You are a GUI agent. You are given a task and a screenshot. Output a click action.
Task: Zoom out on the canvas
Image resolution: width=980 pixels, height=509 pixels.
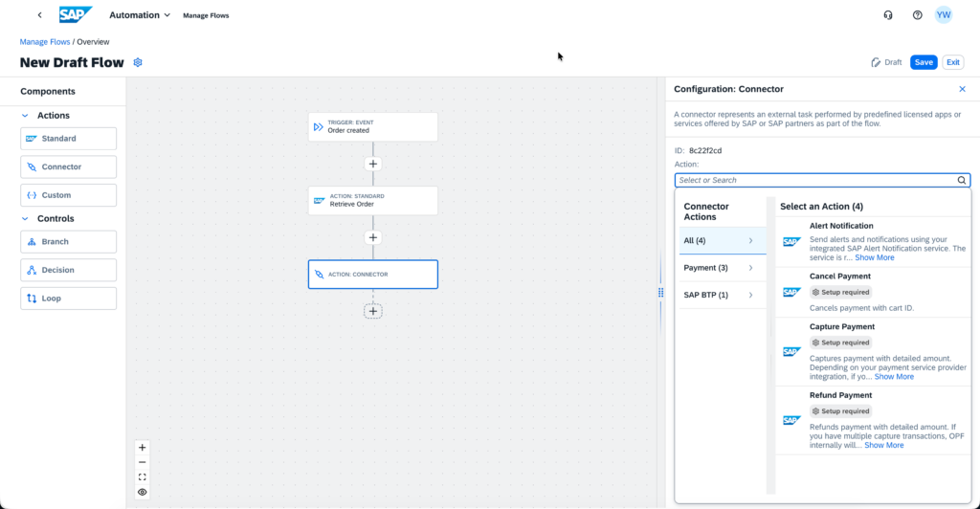tap(143, 462)
